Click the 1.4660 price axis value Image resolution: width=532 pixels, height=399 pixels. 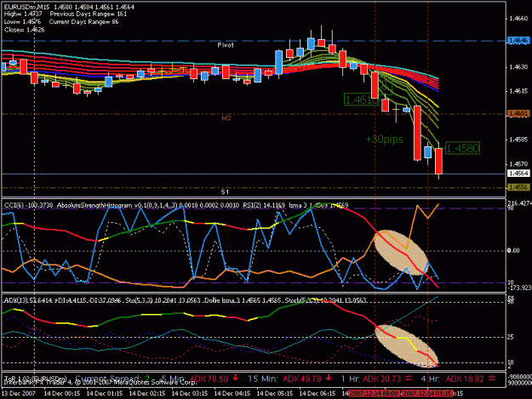click(518, 19)
